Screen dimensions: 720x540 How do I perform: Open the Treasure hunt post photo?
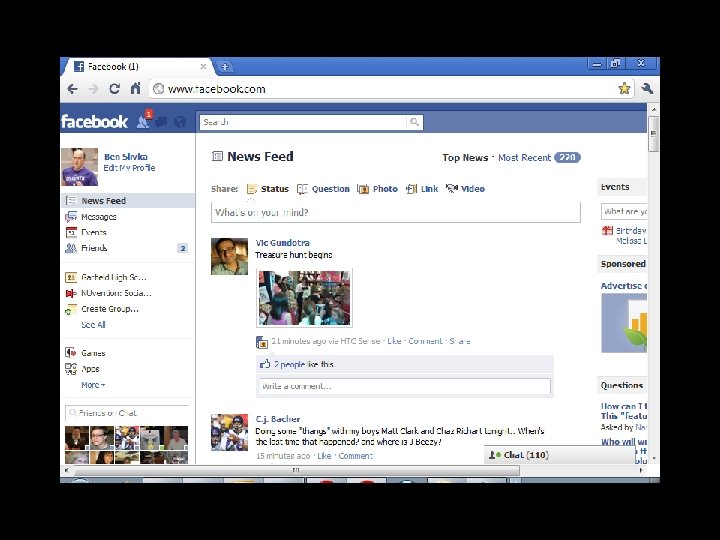[x=304, y=298]
